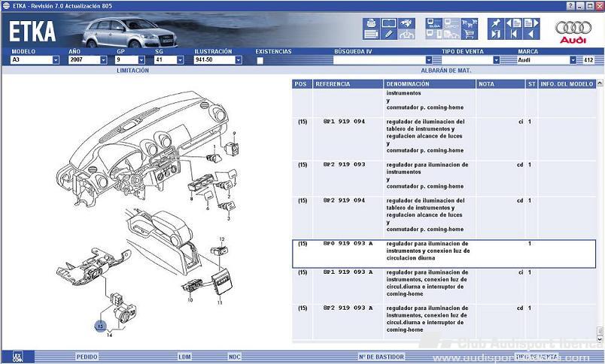605x364 pixels.
Task: Click the Nº de Bastidor button
Action: point(382,356)
